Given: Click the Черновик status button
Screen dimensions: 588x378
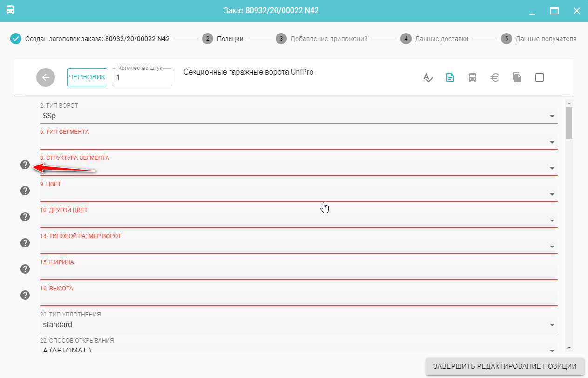Looking at the screenshot, I should tap(87, 77).
